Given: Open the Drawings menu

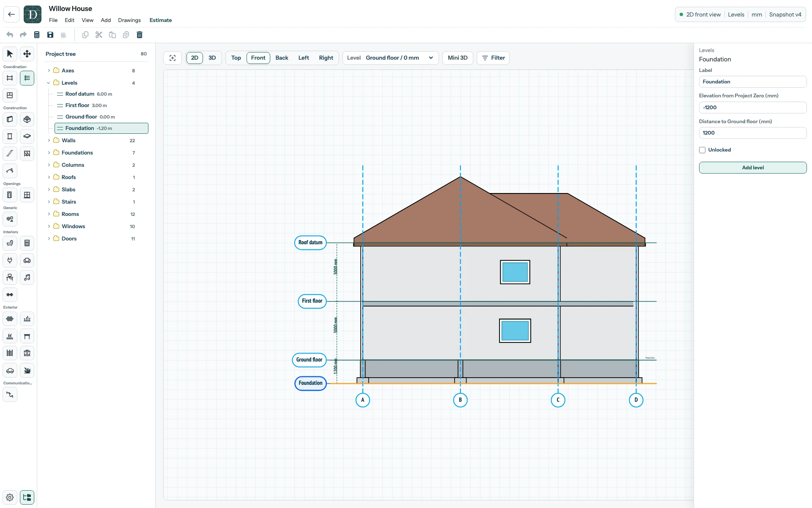Looking at the screenshot, I should (129, 20).
